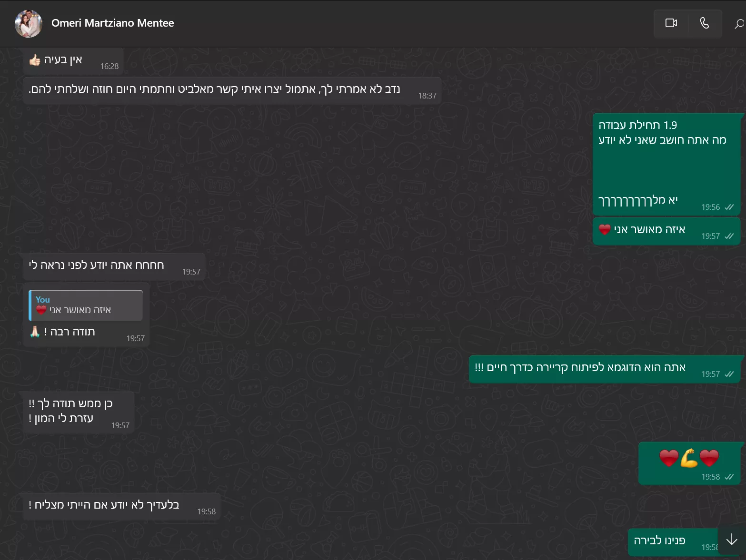This screenshot has height=560, width=746.
Task: Click the bottom sent message near the arrow
Action: 673,542
